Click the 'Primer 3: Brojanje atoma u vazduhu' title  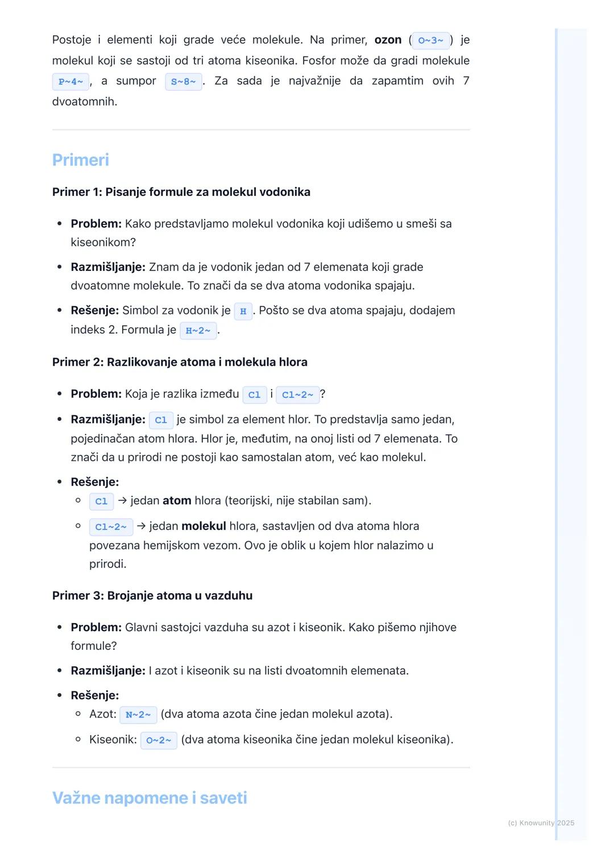point(152,595)
